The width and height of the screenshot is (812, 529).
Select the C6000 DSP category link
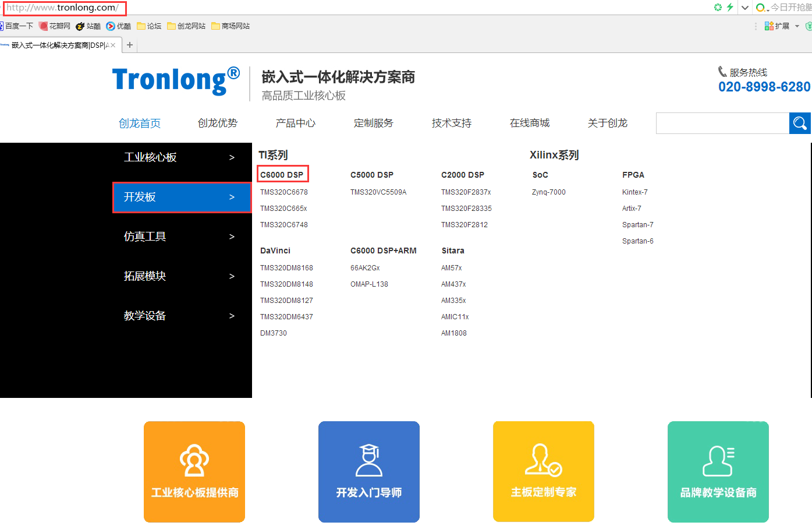282,175
